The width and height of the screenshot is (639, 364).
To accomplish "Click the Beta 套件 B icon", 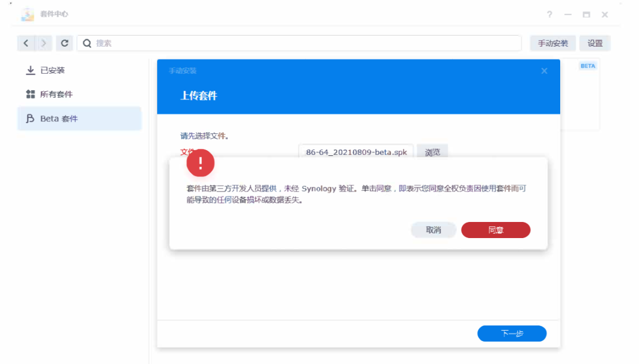I will (x=30, y=118).
